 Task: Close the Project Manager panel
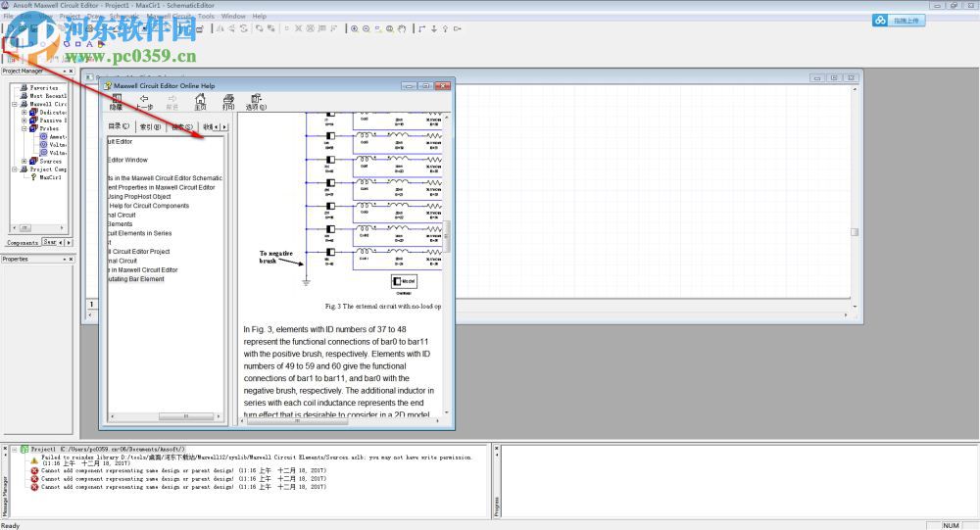coord(72,72)
